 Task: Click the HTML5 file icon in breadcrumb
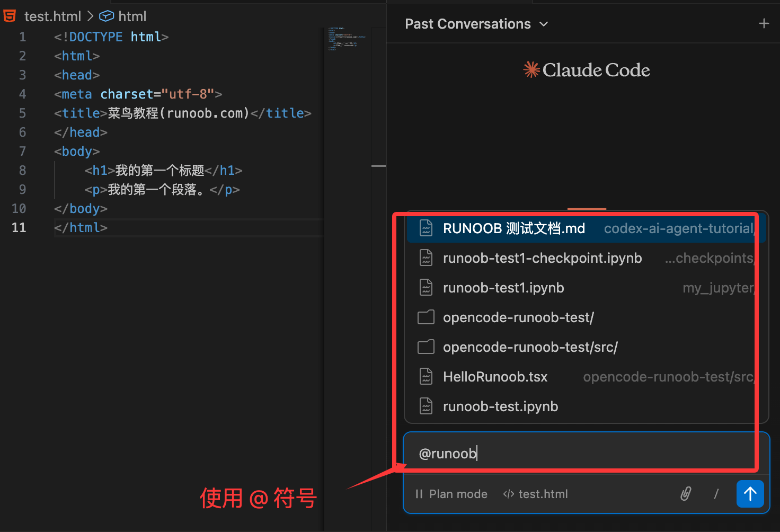click(10, 16)
